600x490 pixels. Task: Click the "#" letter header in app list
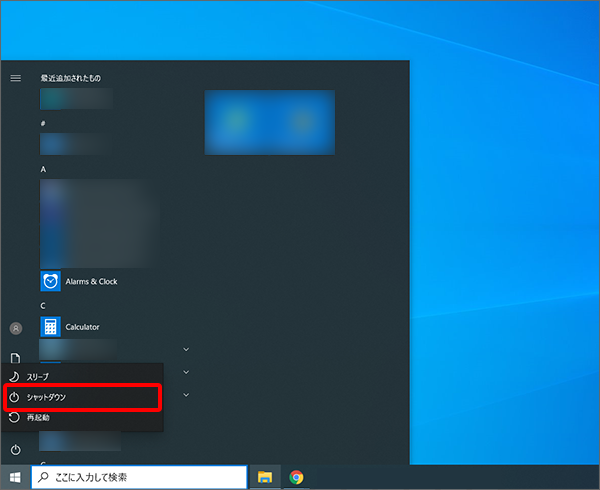[43, 123]
